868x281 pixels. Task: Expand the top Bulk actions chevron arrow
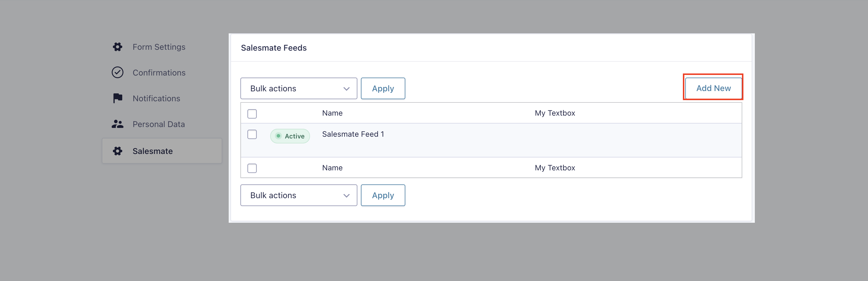point(346,89)
